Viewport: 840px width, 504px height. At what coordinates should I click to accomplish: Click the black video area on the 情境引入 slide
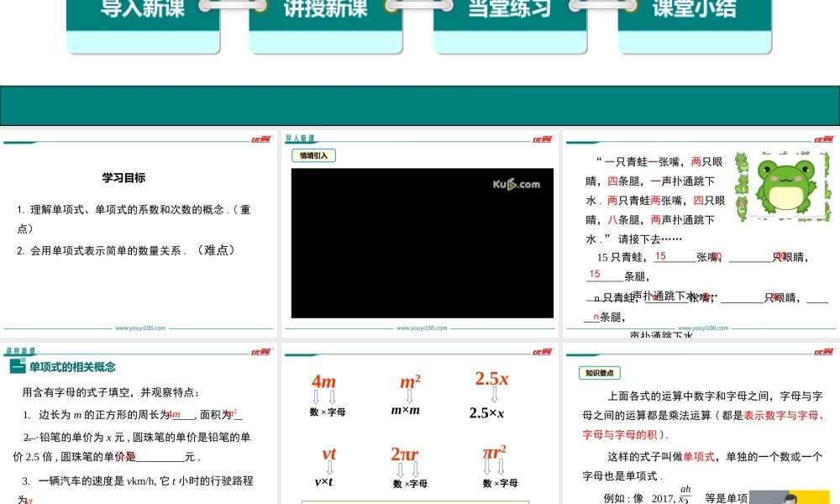click(422, 252)
